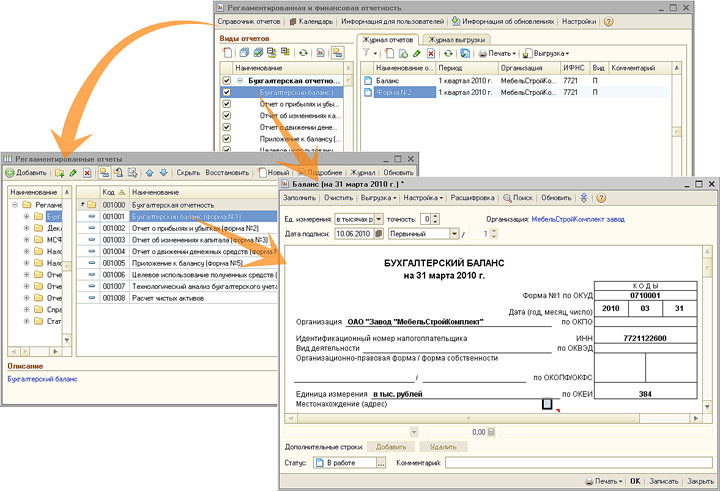This screenshot has width=720, height=491.
Task: Click the Информация об обновлениях download icon
Action: (x=456, y=21)
